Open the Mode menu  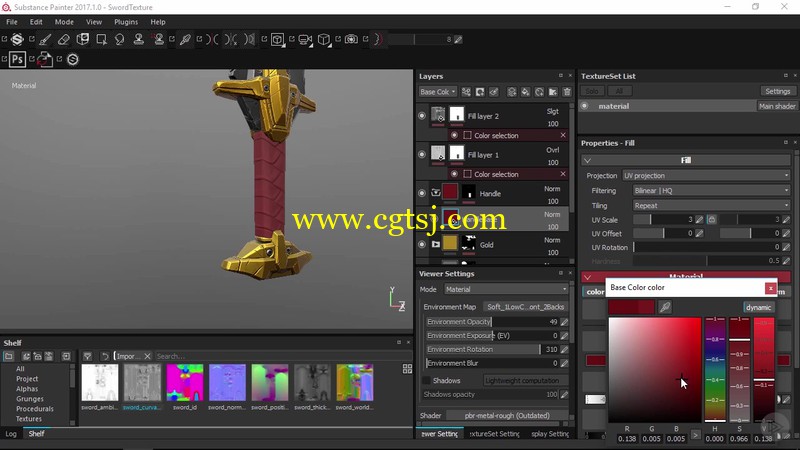pyautogui.click(x=64, y=22)
